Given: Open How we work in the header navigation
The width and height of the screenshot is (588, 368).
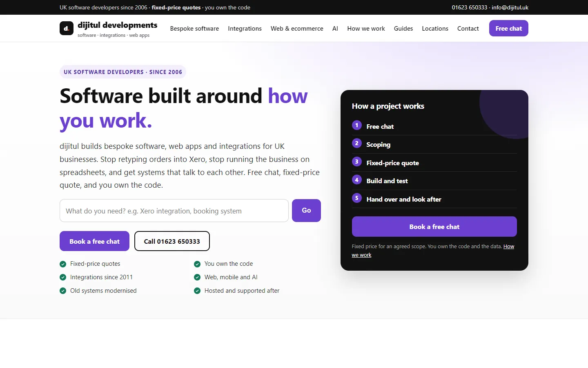Looking at the screenshot, I should pos(366,29).
